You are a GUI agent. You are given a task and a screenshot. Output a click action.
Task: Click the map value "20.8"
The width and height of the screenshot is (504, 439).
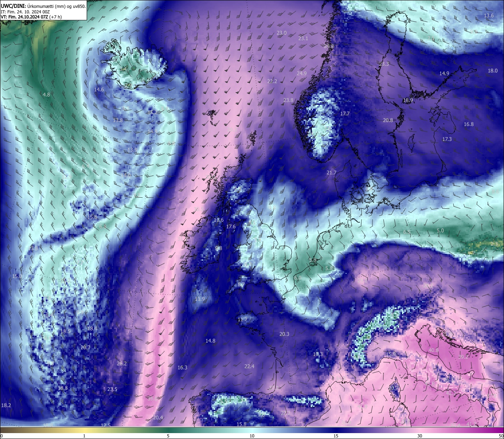coord(388,120)
